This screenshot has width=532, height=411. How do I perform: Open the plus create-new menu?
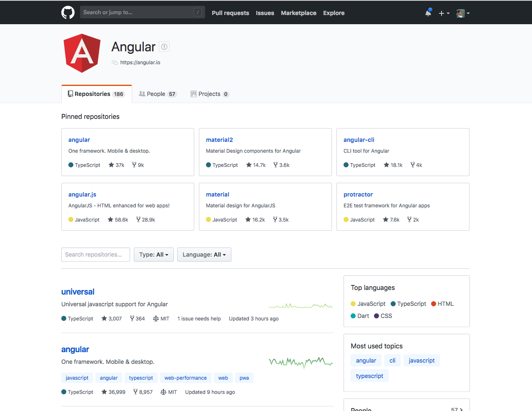click(444, 13)
